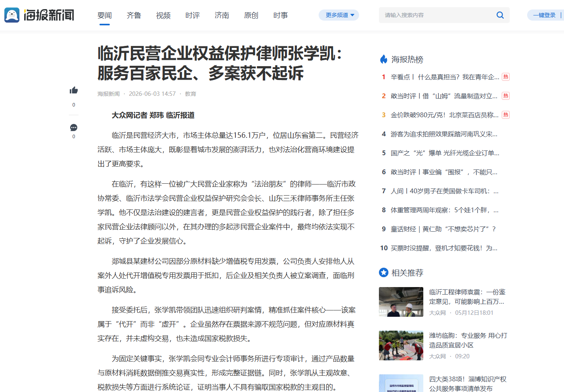Click the 热 badge on 辛看点 headline

coord(506,77)
